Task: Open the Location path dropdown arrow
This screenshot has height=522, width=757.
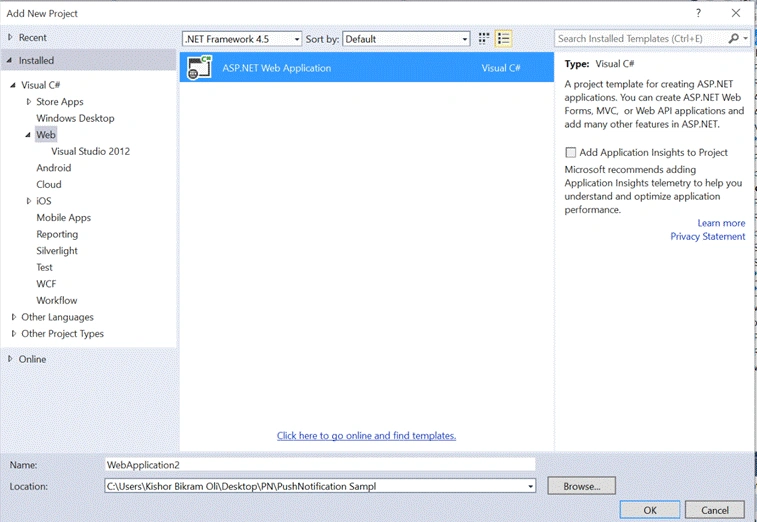Action: (x=531, y=486)
